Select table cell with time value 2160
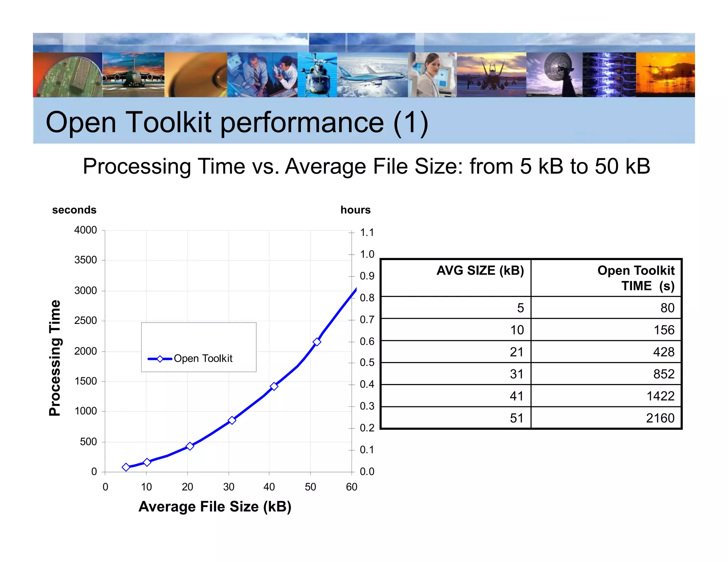 click(606, 418)
